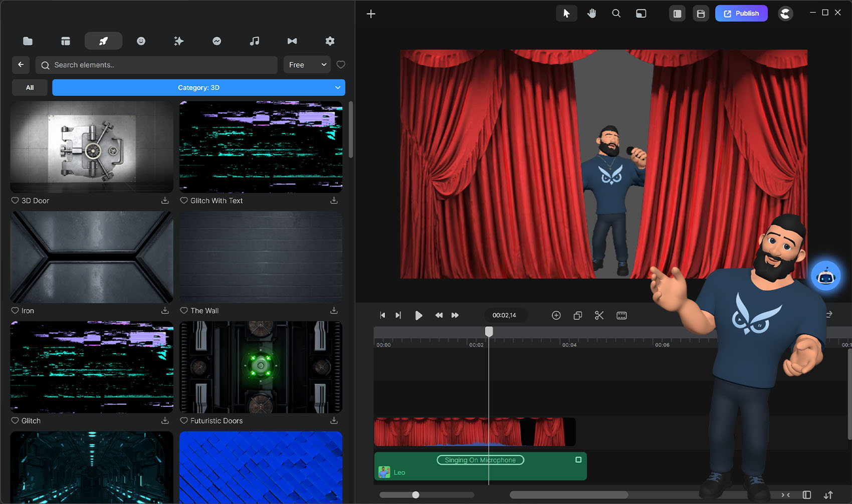This screenshot has width=852, height=504.
Task: Click the save project icon
Action: pos(701,14)
